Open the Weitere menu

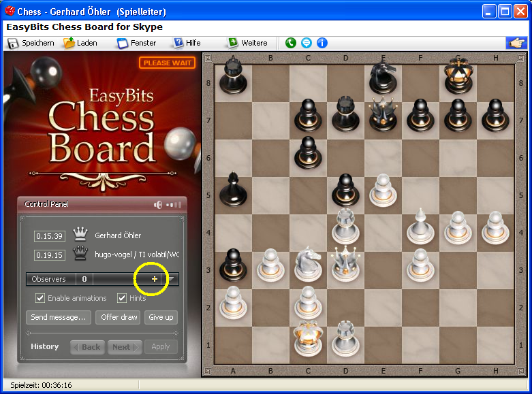(248, 43)
